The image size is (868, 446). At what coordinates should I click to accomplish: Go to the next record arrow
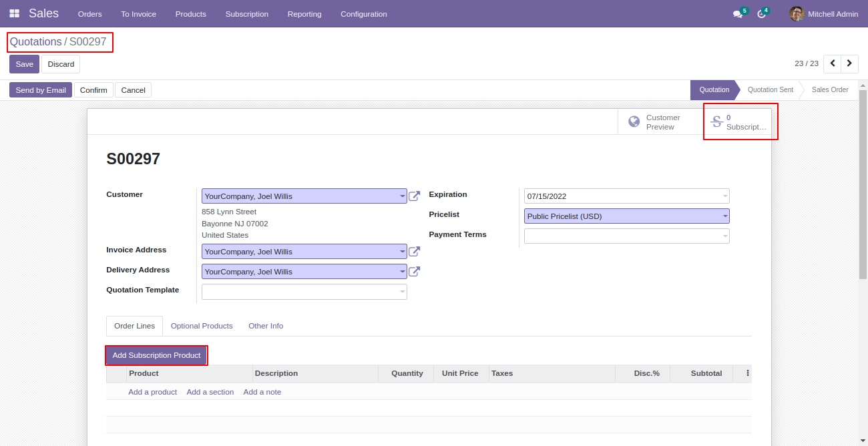[849, 63]
